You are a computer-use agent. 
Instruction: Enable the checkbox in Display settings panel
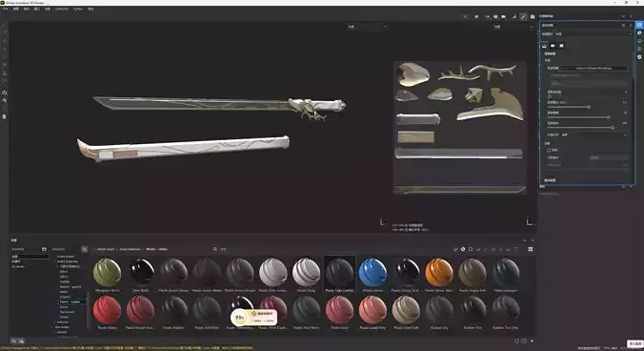pos(549,150)
